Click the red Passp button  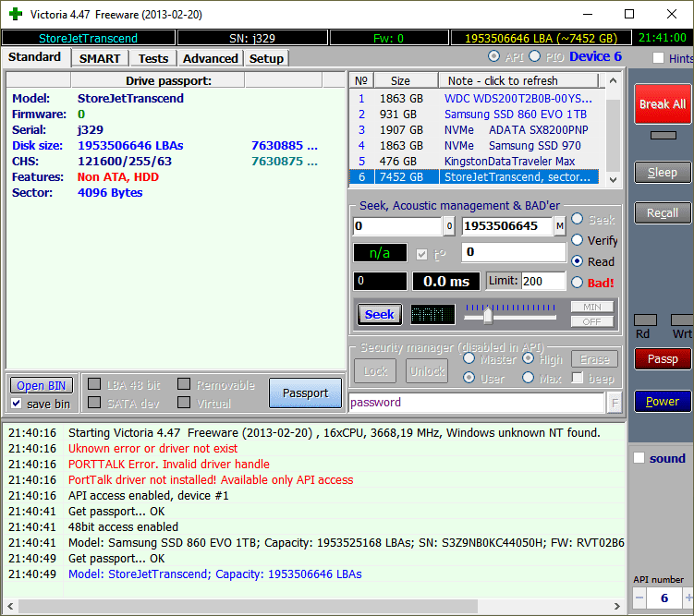tap(663, 358)
